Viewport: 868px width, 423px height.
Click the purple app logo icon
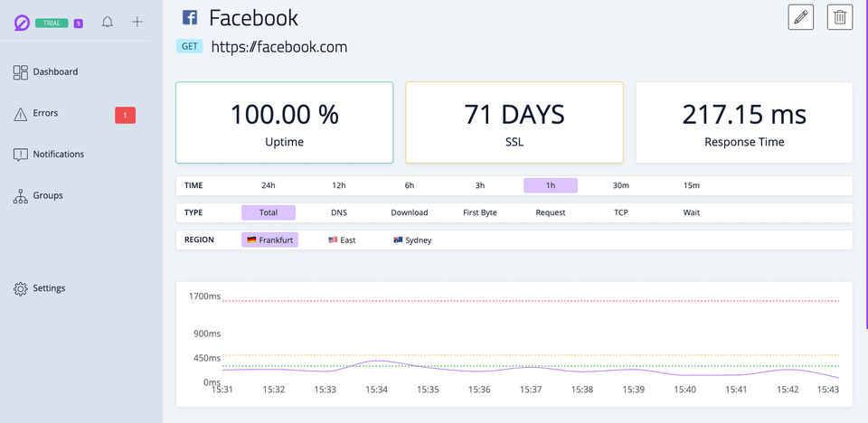22,23
